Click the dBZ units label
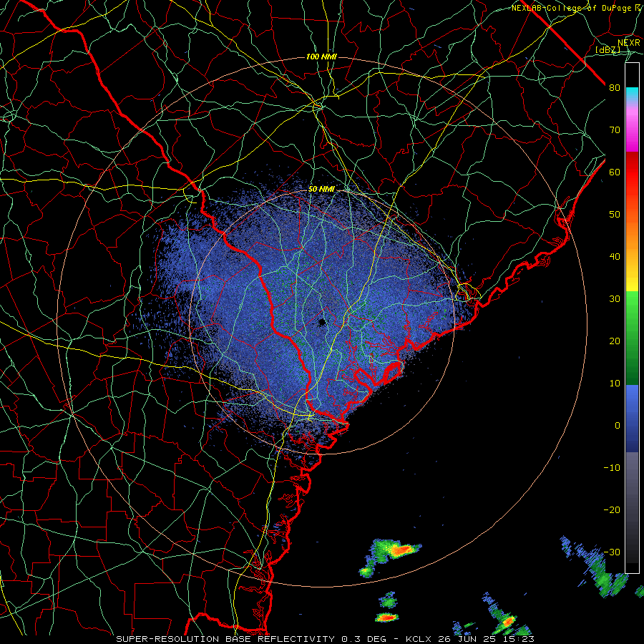The height and width of the screenshot is (644, 644). 608,50
